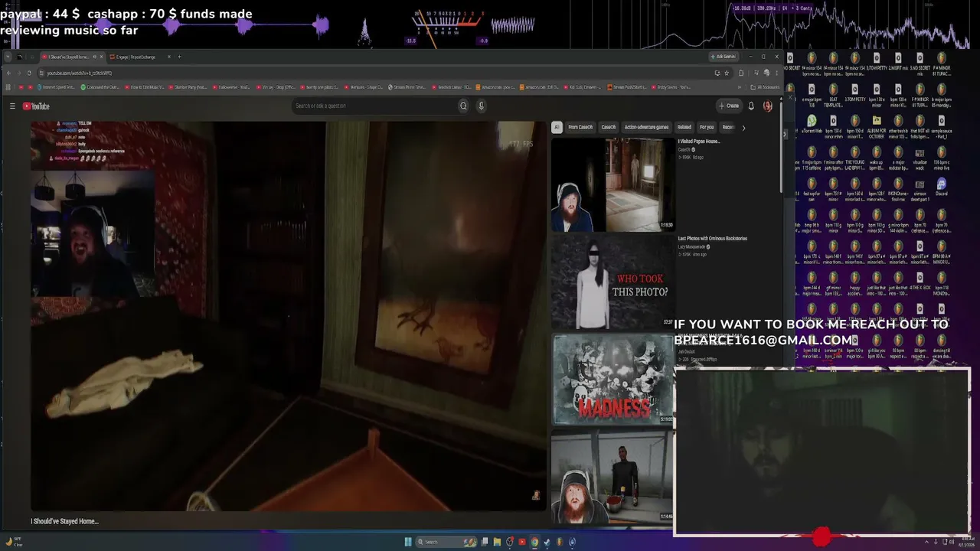980x551 pixels.
Task: Open the 'Internet Speed Test' bookmark
Action: pyautogui.click(x=56, y=87)
